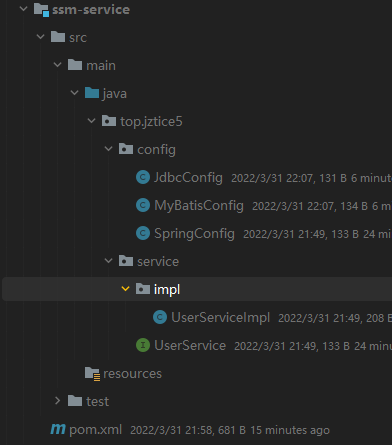Click the blue java source folder icon
The image size is (392, 445).
(92, 93)
